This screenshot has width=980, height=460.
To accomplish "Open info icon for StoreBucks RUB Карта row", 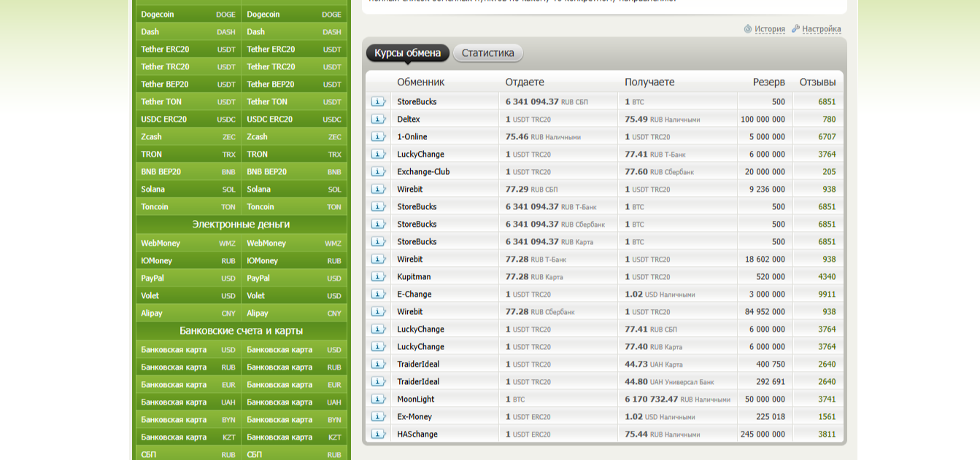I will (x=378, y=241).
